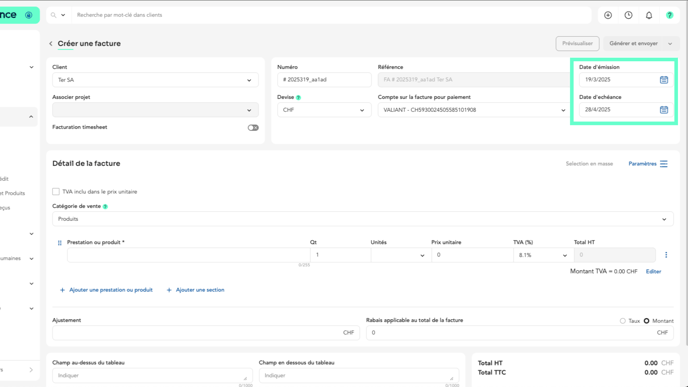This screenshot has width=688, height=387.
Task: Open calendar for Date d'émission
Action: click(664, 80)
